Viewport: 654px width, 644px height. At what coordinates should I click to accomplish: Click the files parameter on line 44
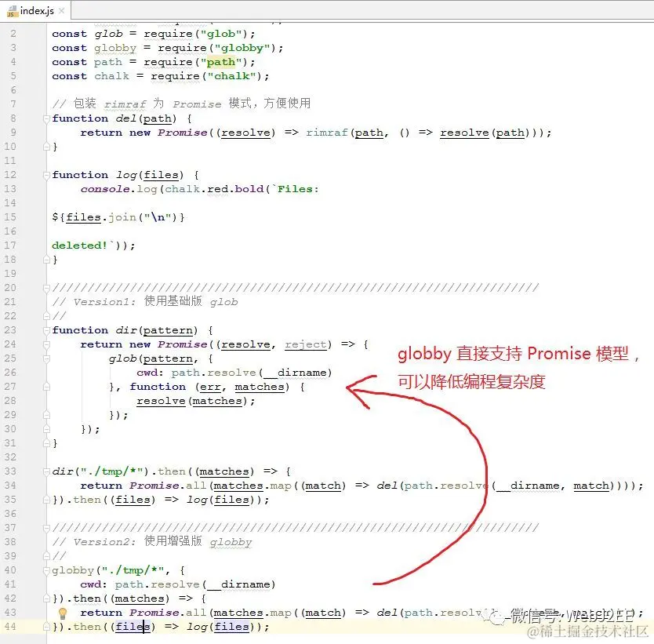pyautogui.click(x=133, y=627)
